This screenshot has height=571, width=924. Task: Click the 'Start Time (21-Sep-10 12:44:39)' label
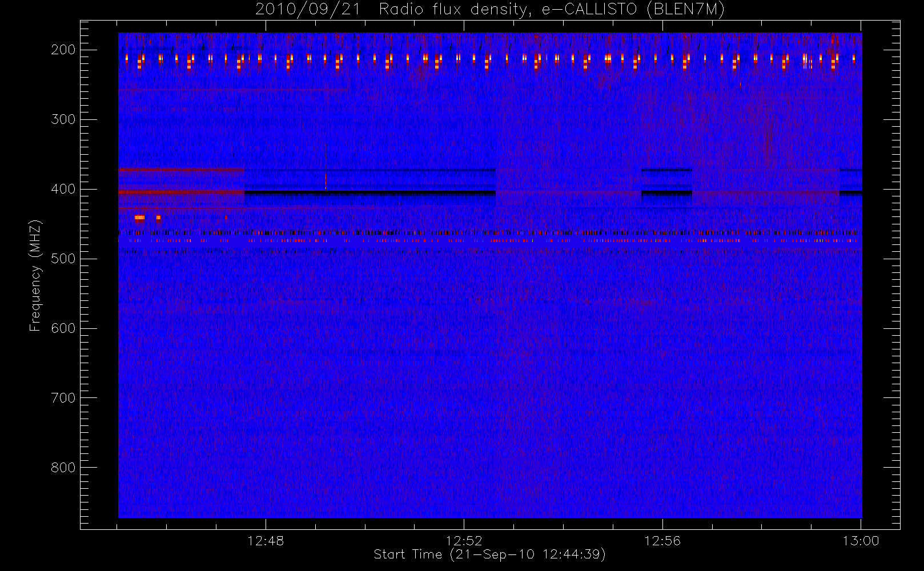[489, 554]
